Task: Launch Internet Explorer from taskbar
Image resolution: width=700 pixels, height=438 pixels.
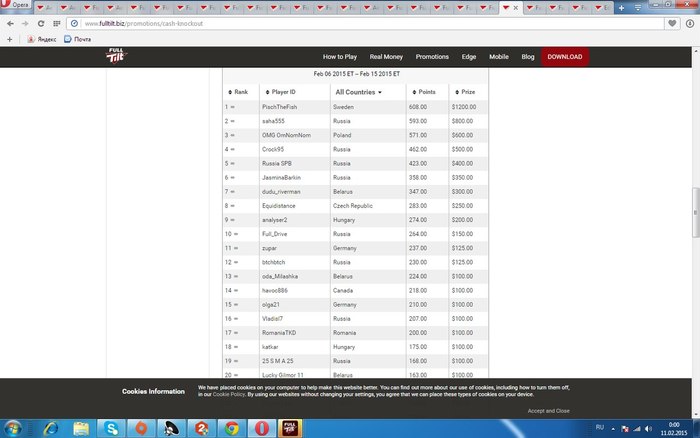Action: [x=50, y=429]
